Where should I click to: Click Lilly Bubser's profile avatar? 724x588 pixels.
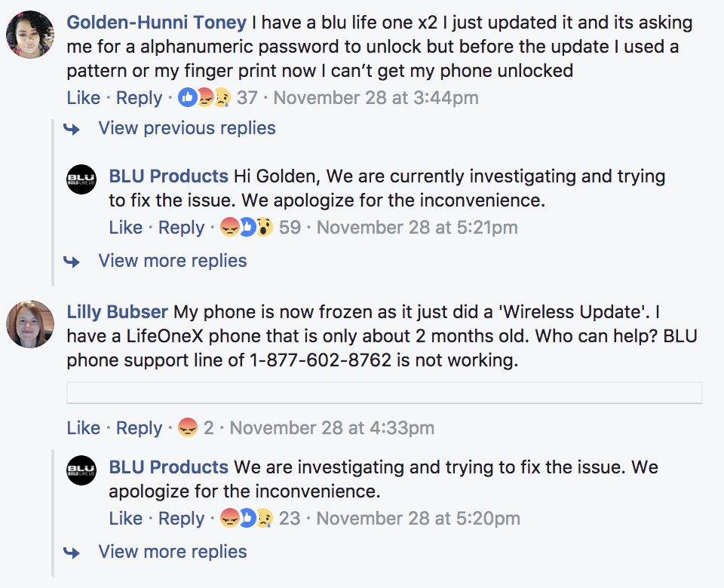(x=30, y=324)
